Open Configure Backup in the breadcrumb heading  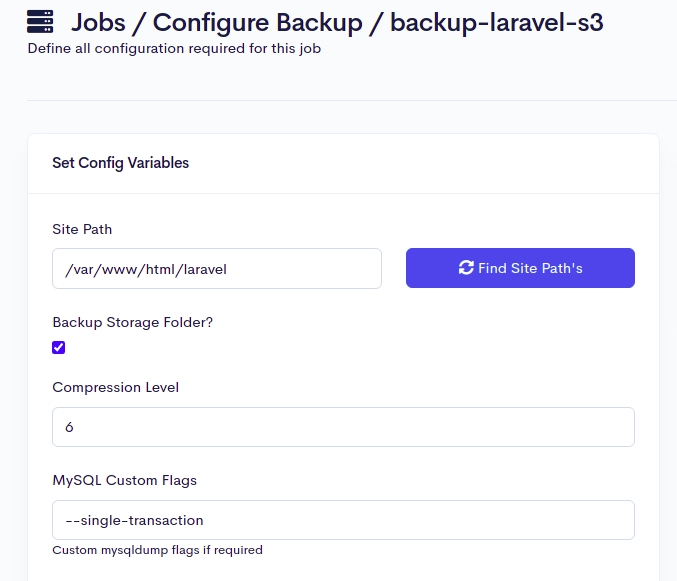coord(257,22)
